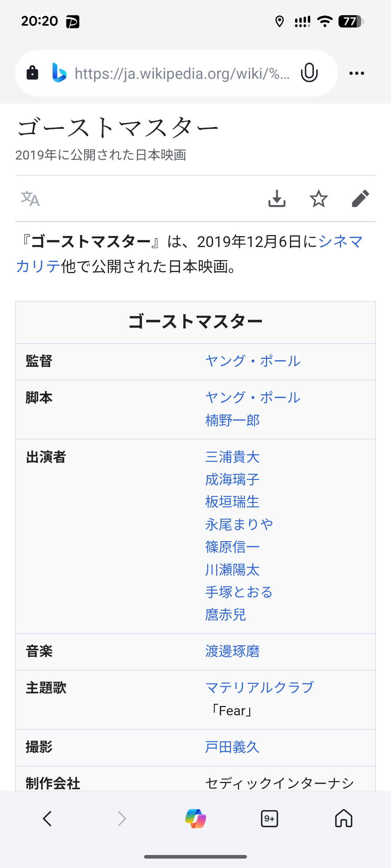Go to browser home page
This screenshot has width=391, height=868.
(344, 819)
